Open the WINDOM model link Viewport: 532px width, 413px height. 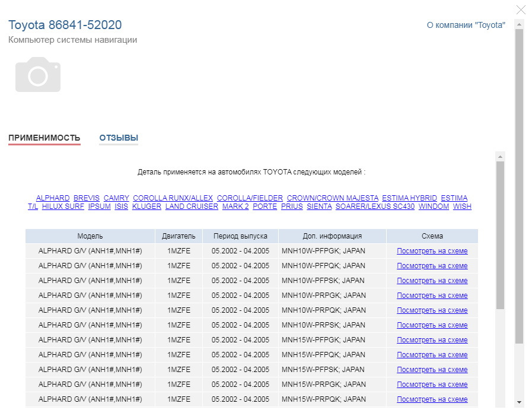434,206
